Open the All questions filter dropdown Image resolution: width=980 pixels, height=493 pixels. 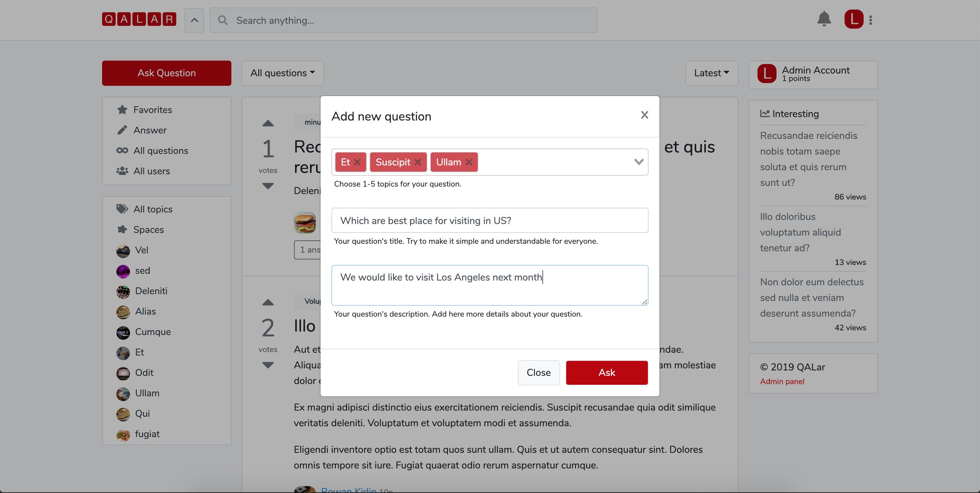pyautogui.click(x=282, y=73)
